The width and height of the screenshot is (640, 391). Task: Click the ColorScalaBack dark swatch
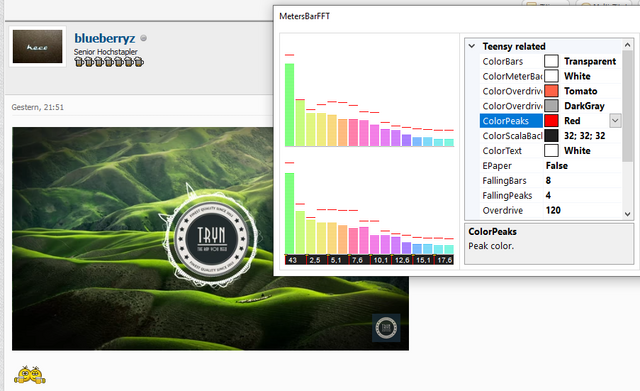click(x=551, y=136)
